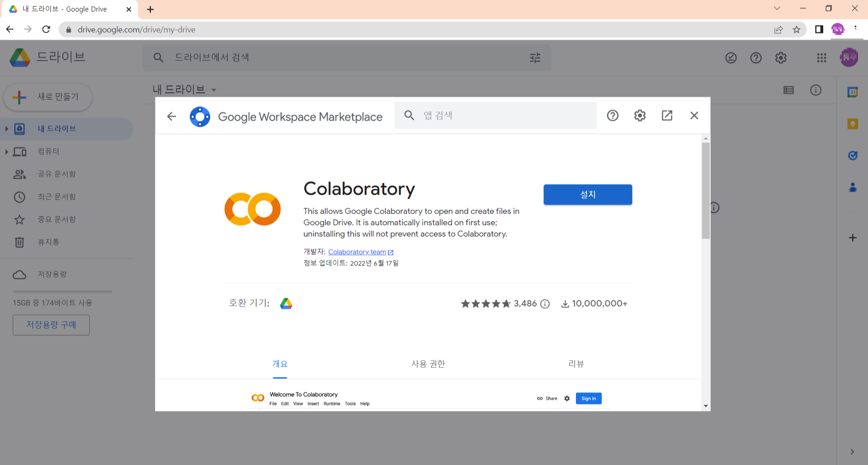Viewport: 868px width, 465px height.
Task: Click the rating info icon next to 3,486
Action: (545, 304)
